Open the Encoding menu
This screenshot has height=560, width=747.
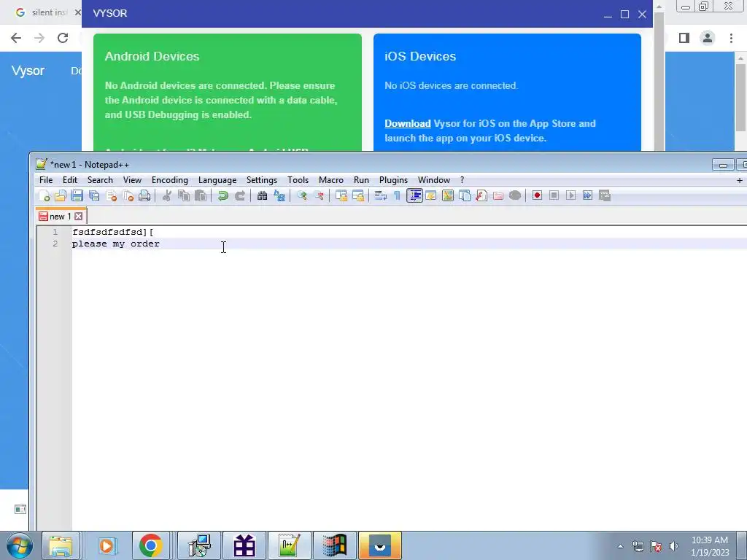(x=169, y=180)
